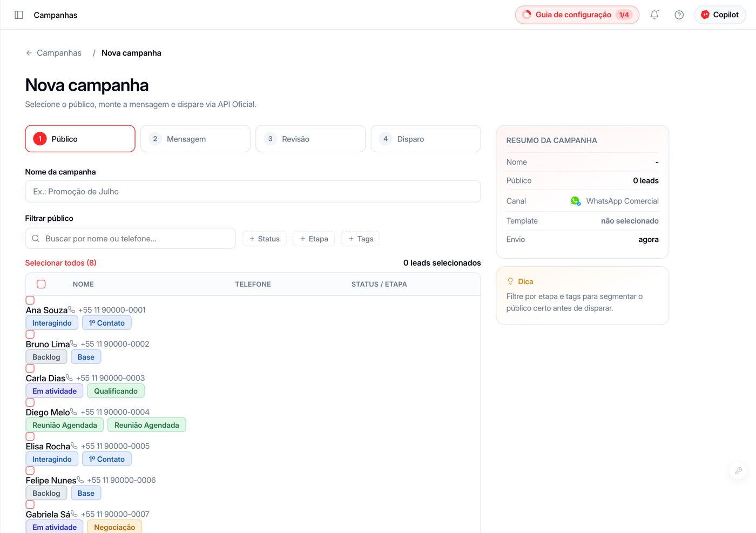Click the search magnifier icon in filter
Image resolution: width=756 pixels, height=533 pixels.
36,239
